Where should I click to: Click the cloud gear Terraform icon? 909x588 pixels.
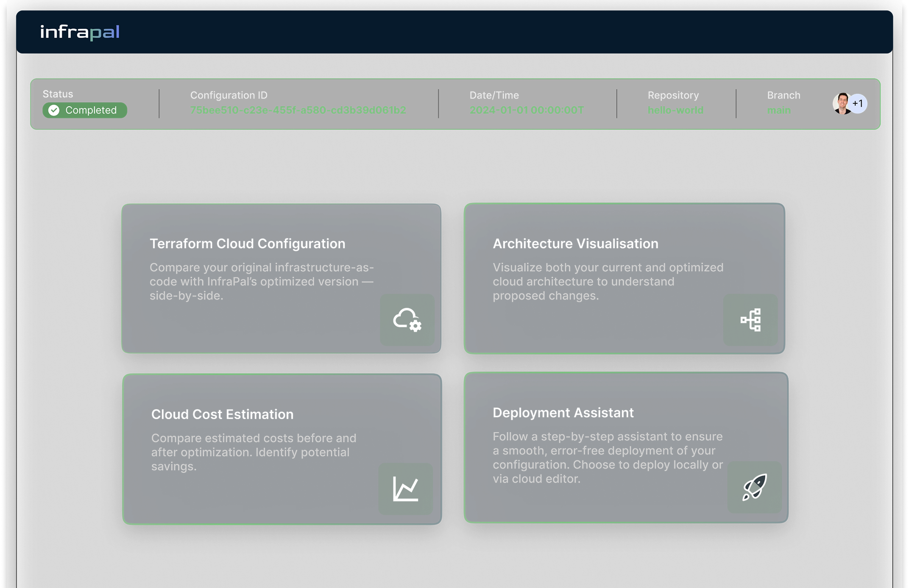[x=407, y=320]
